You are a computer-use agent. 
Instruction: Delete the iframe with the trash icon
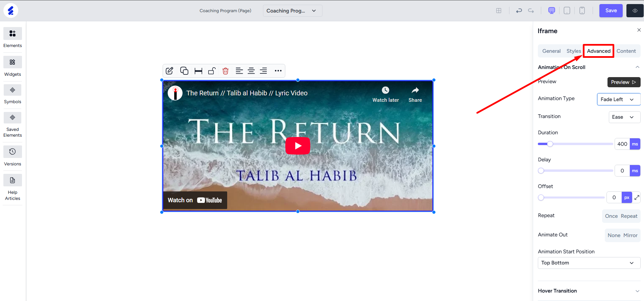click(x=225, y=71)
